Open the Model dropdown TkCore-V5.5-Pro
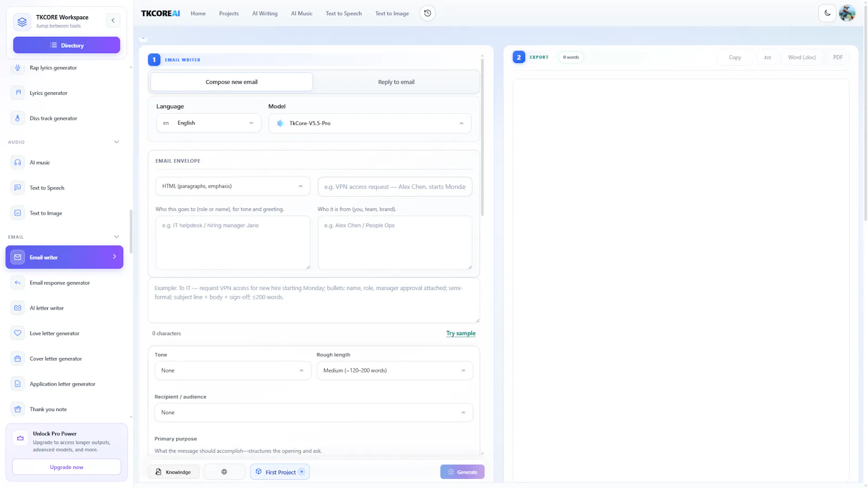 (370, 123)
